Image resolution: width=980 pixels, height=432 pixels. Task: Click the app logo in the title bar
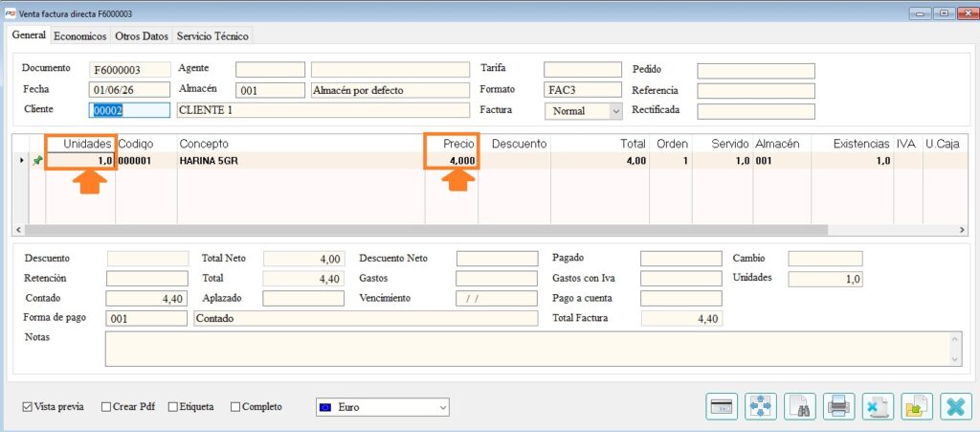(x=10, y=13)
